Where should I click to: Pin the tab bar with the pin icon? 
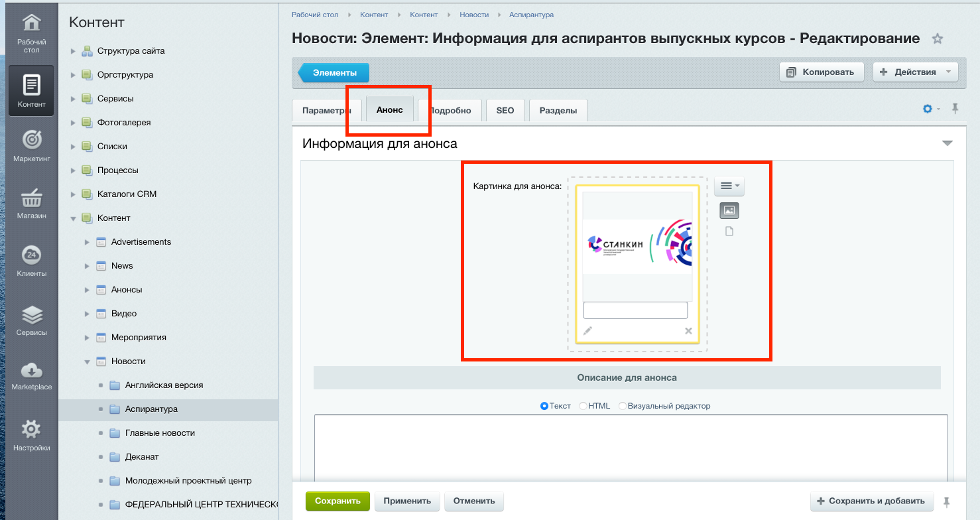click(955, 109)
